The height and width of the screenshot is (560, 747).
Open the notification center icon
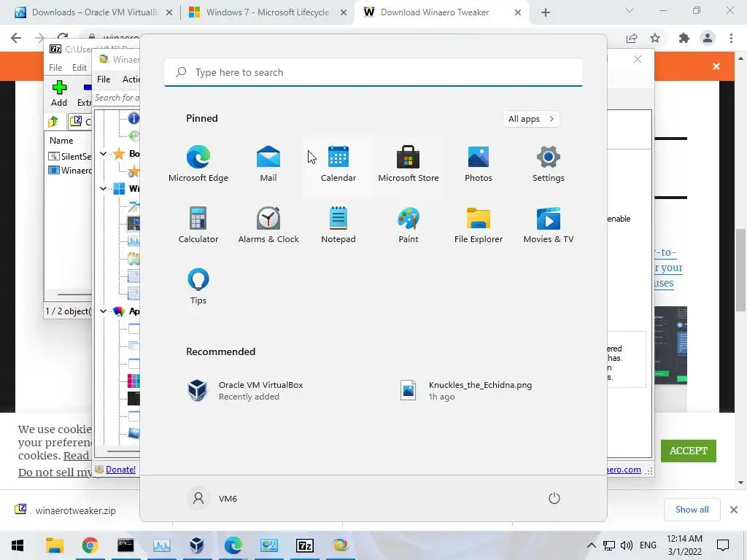723,545
